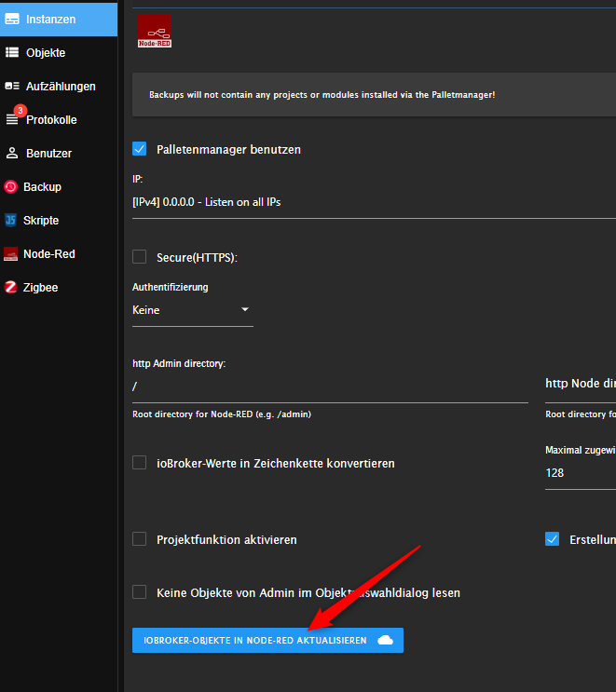Screen dimensions: 616x692
Task: Open the Instanzen menu item
Action: tap(59, 19)
